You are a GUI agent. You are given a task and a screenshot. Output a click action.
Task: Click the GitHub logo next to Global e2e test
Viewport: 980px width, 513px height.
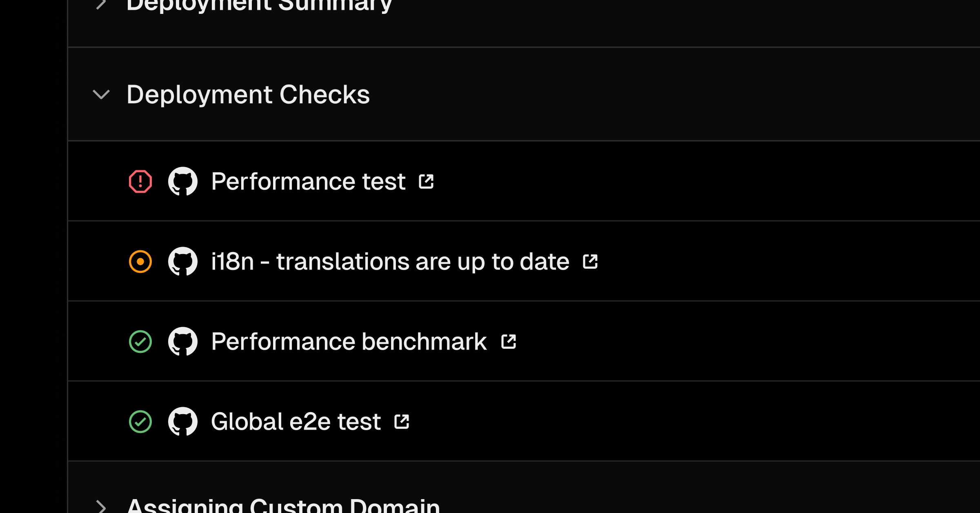[183, 422]
